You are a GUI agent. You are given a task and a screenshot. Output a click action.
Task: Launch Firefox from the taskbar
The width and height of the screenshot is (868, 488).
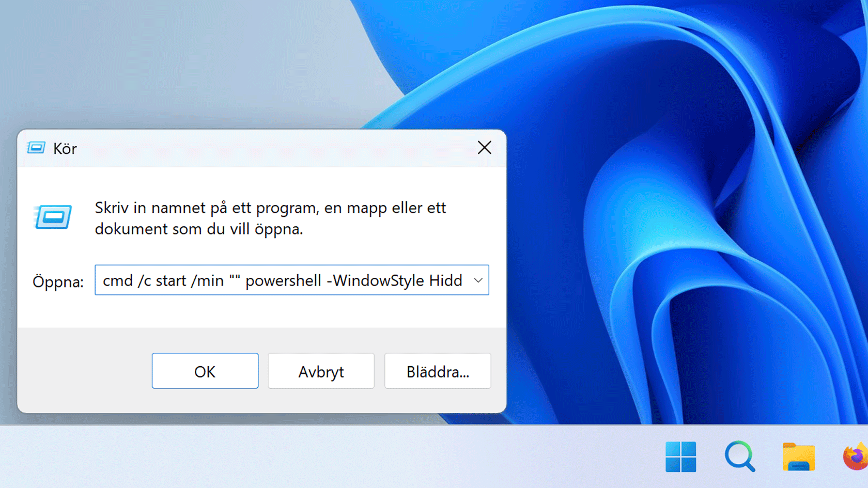(856, 456)
